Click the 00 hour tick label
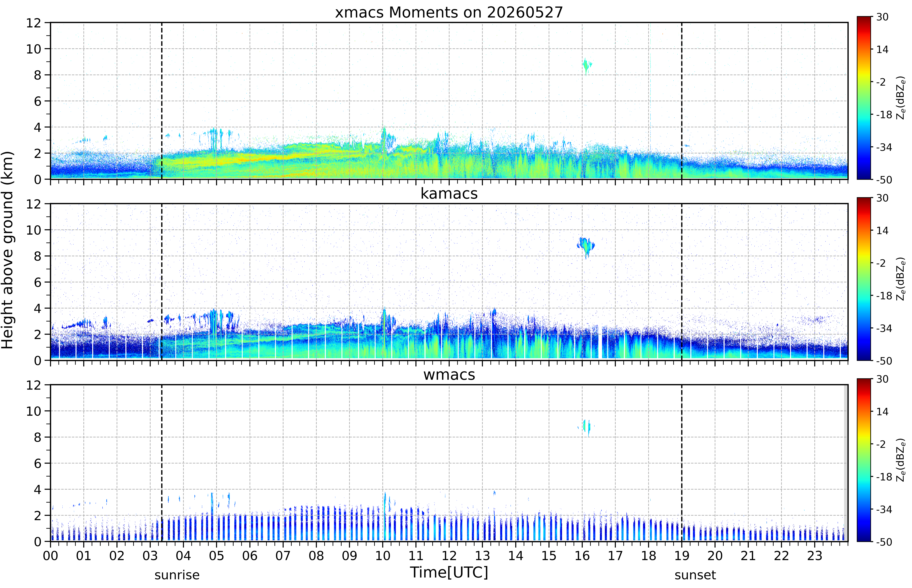 pos(50,556)
